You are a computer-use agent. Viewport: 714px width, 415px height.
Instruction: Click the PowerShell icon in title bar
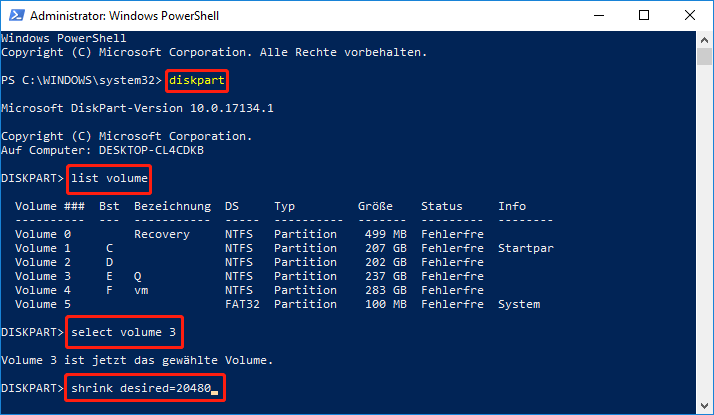[x=13, y=16]
